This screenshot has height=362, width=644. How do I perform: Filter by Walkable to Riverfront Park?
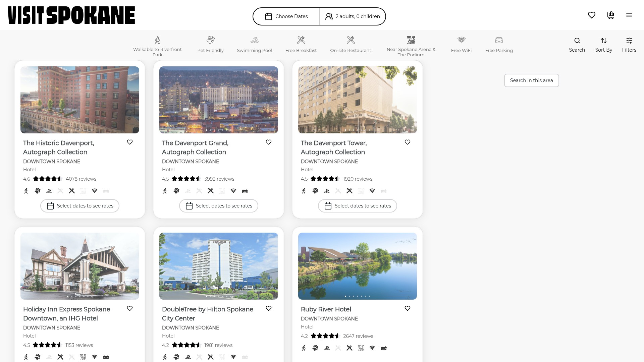(157, 46)
